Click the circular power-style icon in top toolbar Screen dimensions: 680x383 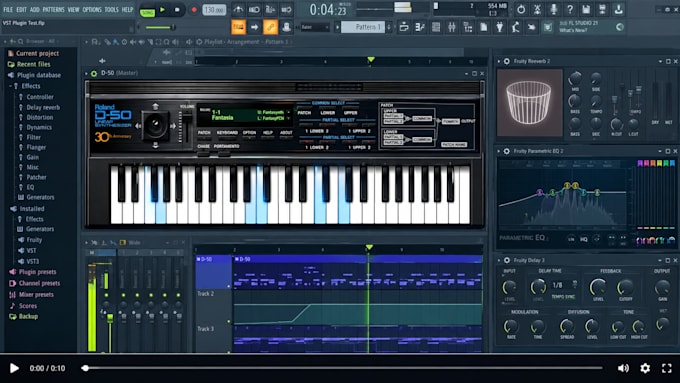(521, 9)
